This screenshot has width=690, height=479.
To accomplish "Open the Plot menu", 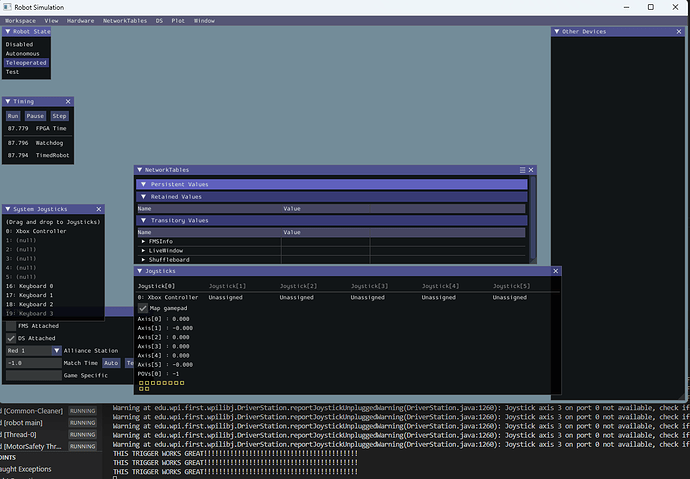I will pos(178,21).
